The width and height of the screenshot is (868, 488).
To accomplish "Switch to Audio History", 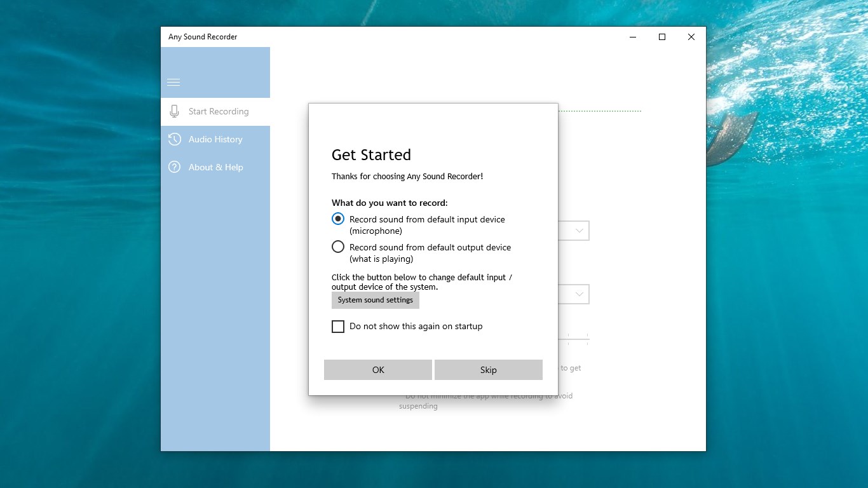I will (x=215, y=139).
